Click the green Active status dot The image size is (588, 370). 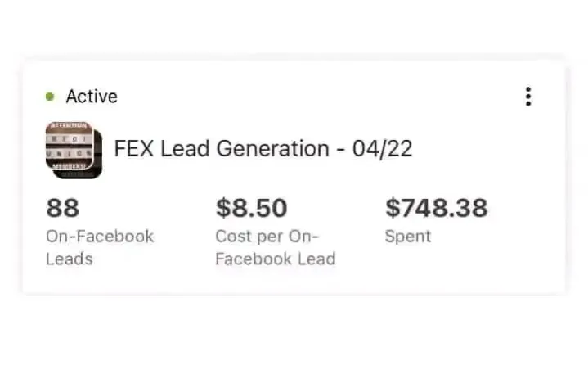point(50,97)
